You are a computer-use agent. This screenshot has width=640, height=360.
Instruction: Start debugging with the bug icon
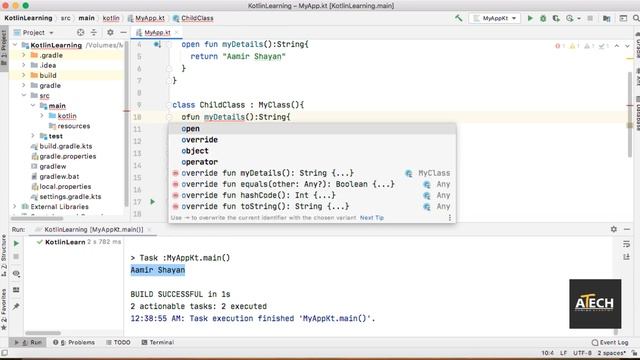(x=543, y=18)
